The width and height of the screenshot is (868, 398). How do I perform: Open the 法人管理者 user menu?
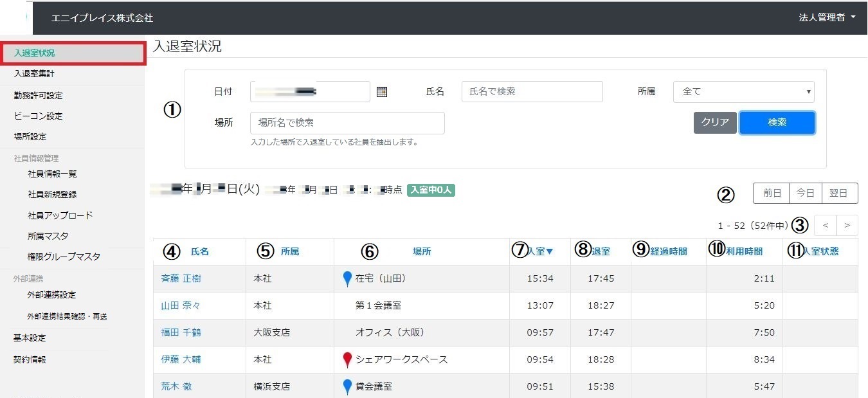pos(827,17)
